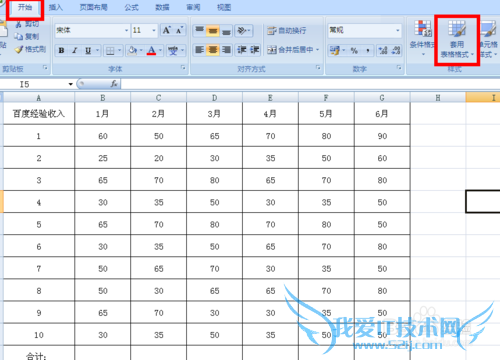
Task: Click the Name Box showing I5
Action: point(33,84)
